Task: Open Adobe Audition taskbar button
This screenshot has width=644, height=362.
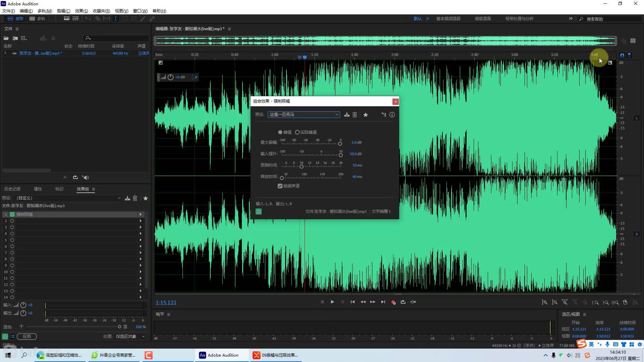Action: [223, 355]
